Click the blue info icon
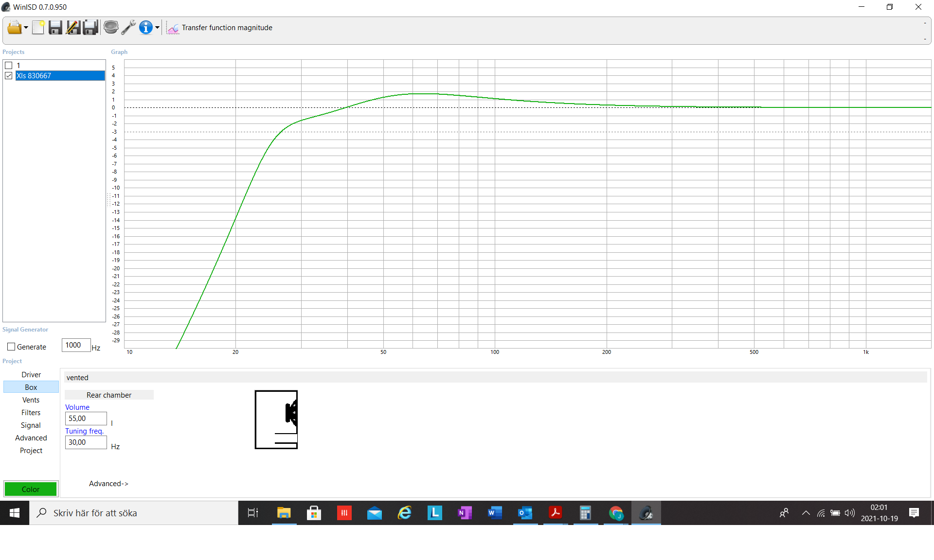This screenshot has width=934, height=560. click(146, 28)
